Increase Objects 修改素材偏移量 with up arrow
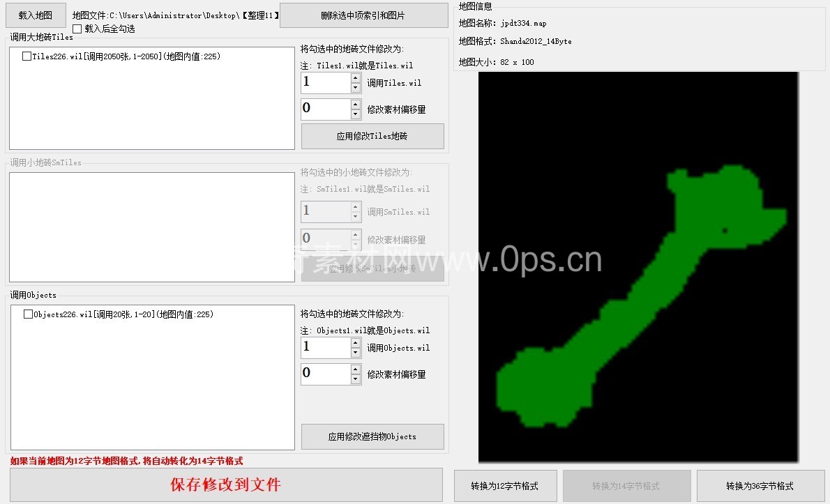The width and height of the screenshot is (830, 504). coord(356,369)
